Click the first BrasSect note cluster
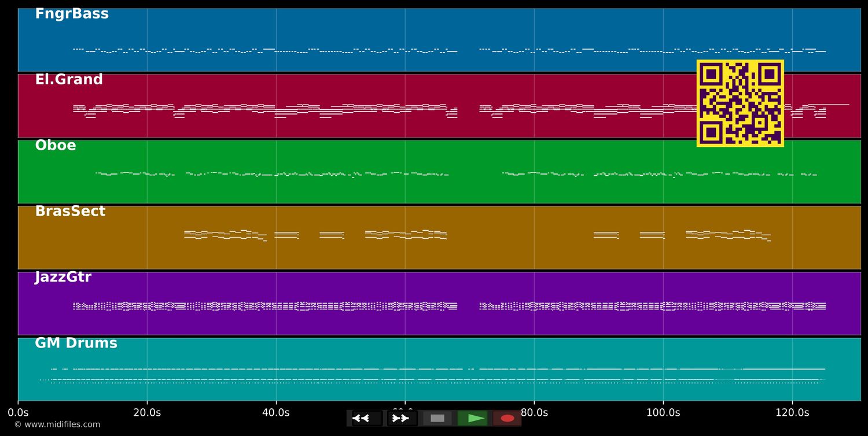 [x=225, y=235]
